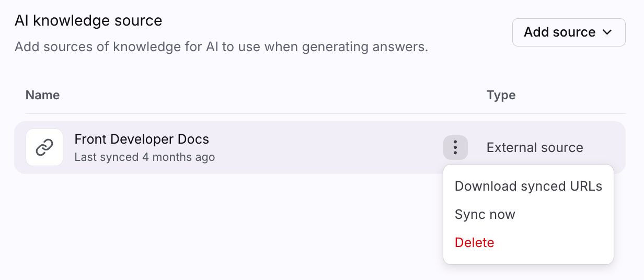Click the word Docs in the source name
This screenshot has width=644, height=280.
click(x=193, y=139)
